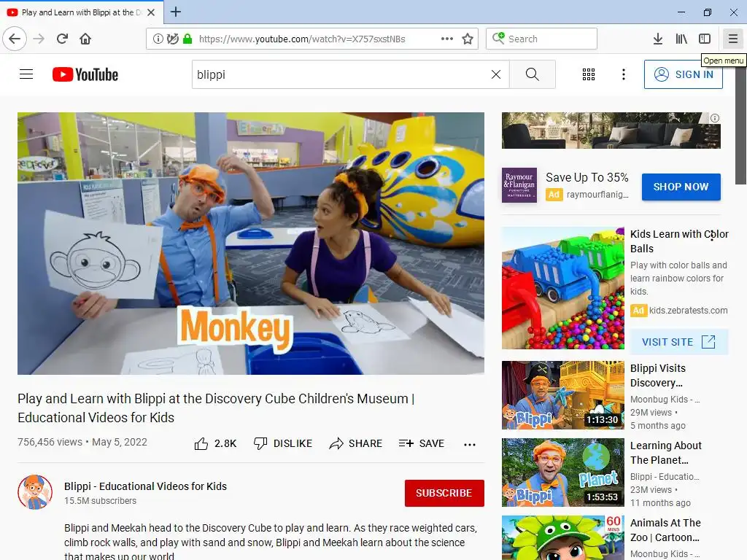Open the Learning About The Planet thumbnail
This screenshot has height=560, width=747.
click(x=563, y=472)
